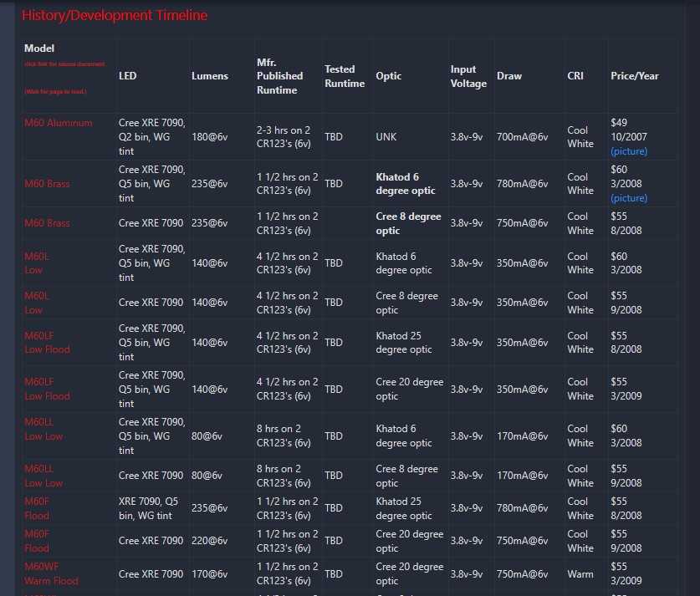Open the M60 Aluminum source link

click(x=59, y=123)
